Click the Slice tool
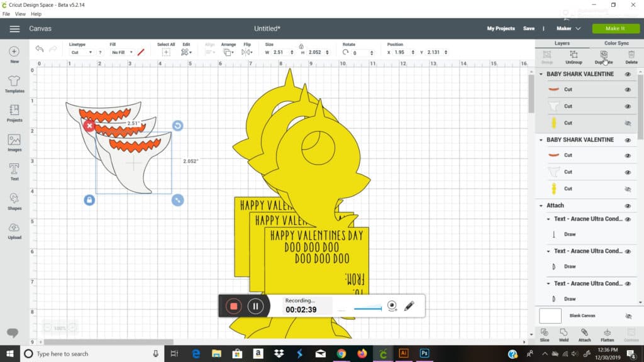Image resolution: width=644 pixels, height=362 pixels. click(545, 335)
